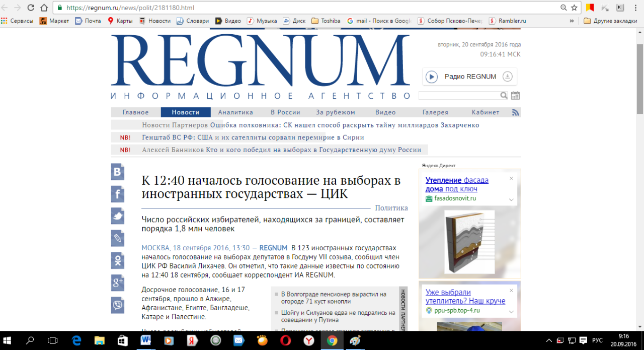Share the article via Viber

click(118, 305)
